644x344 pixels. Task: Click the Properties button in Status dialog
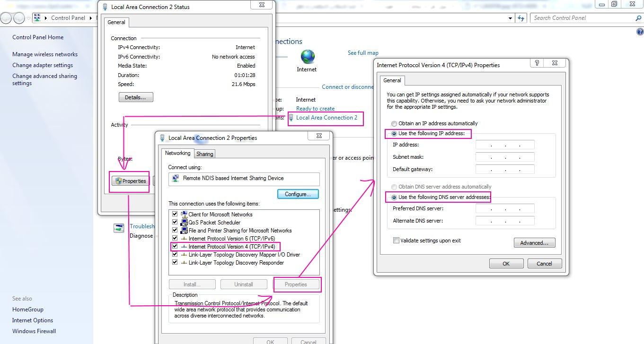coord(131,181)
